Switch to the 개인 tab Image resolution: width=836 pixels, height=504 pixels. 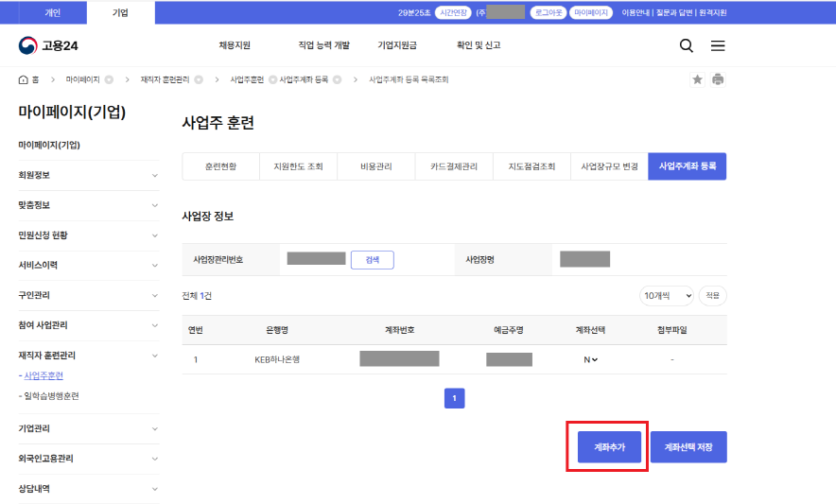[x=55, y=12]
